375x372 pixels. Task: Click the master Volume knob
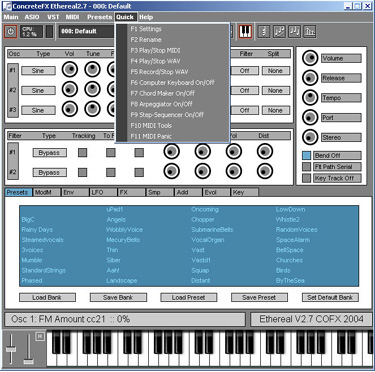pyautogui.click(x=310, y=58)
